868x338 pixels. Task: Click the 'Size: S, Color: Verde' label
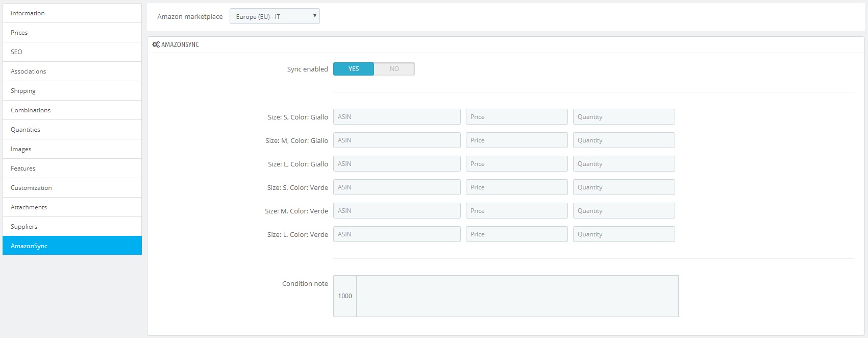coord(298,188)
